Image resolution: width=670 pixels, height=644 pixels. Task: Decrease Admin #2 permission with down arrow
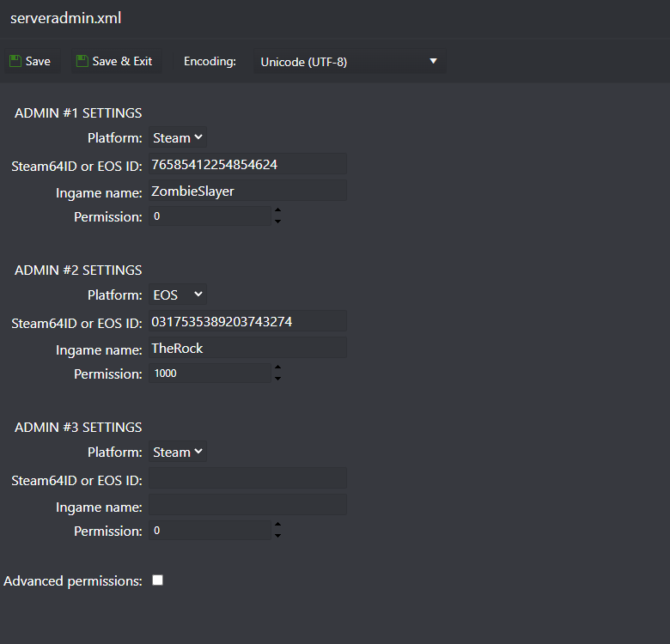coord(277,379)
